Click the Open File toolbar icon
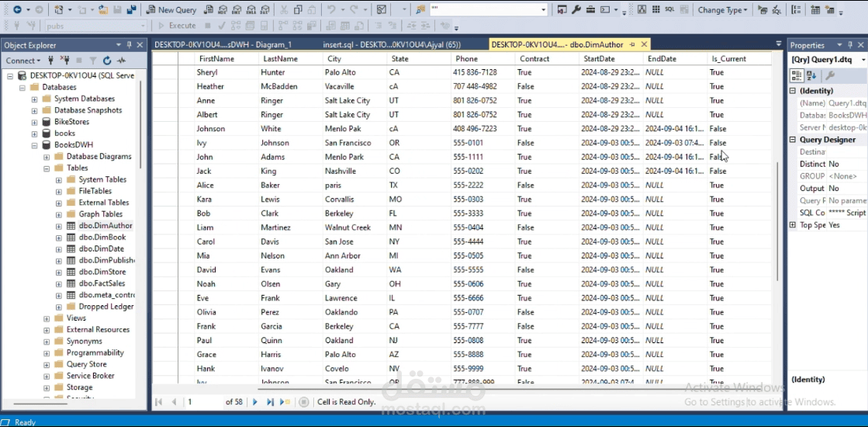This screenshot has width=868, height=427. point(103,10)
